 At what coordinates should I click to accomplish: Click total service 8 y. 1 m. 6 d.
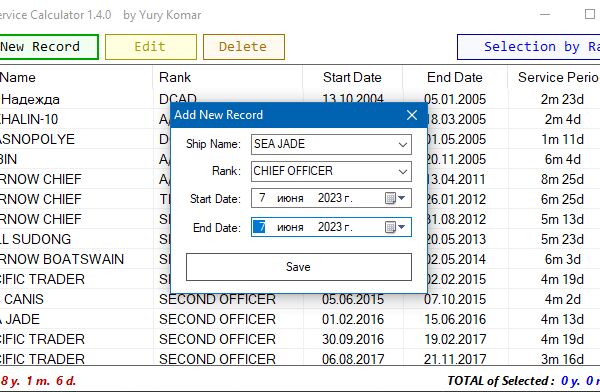tap(38, 381)
